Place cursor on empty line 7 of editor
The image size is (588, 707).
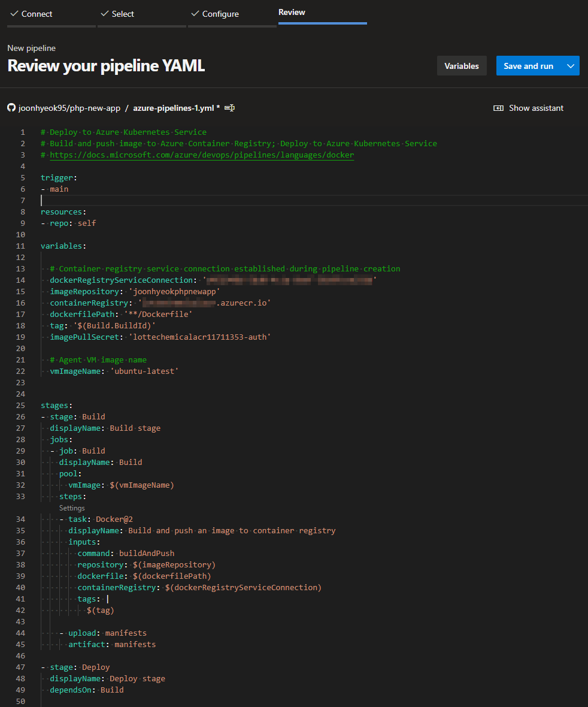[314, 200]
